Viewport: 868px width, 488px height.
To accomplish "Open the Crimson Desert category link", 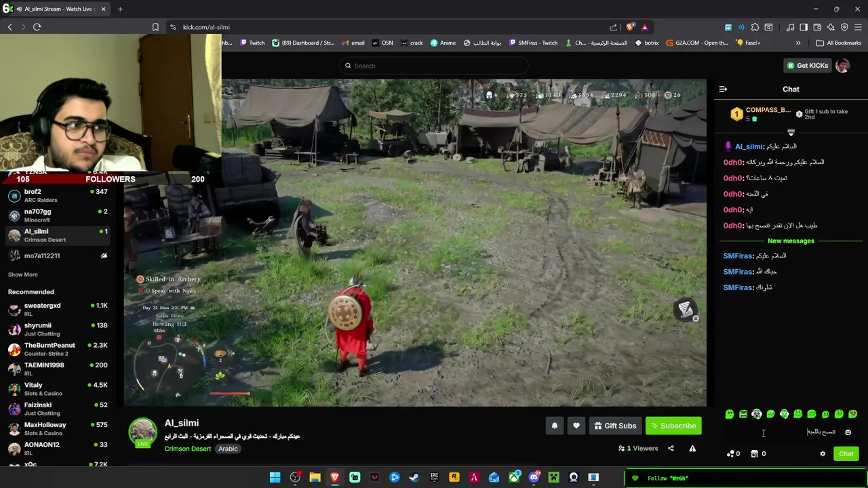I will [x=188, y=449].
